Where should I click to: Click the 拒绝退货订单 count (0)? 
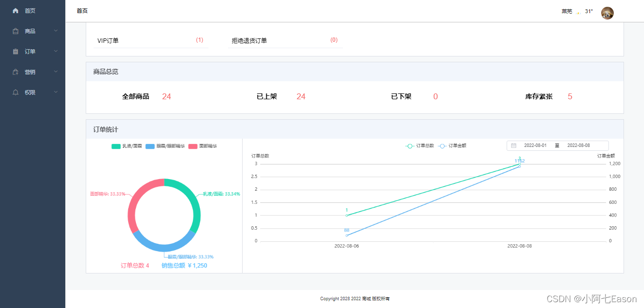coord(334,40)
